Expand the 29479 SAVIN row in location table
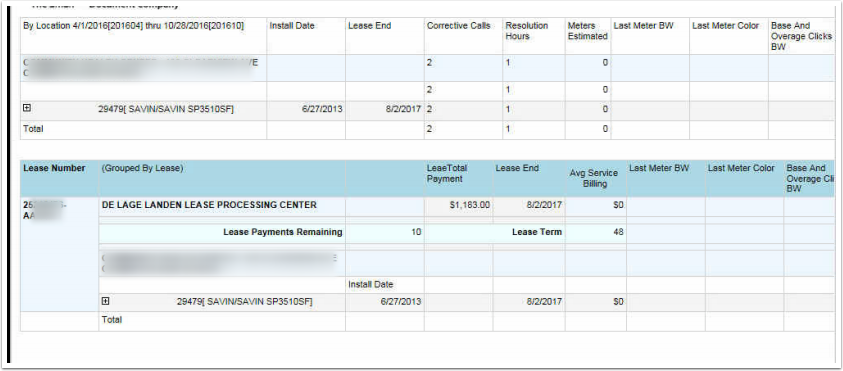843x371 pixels. click(27, 108)
